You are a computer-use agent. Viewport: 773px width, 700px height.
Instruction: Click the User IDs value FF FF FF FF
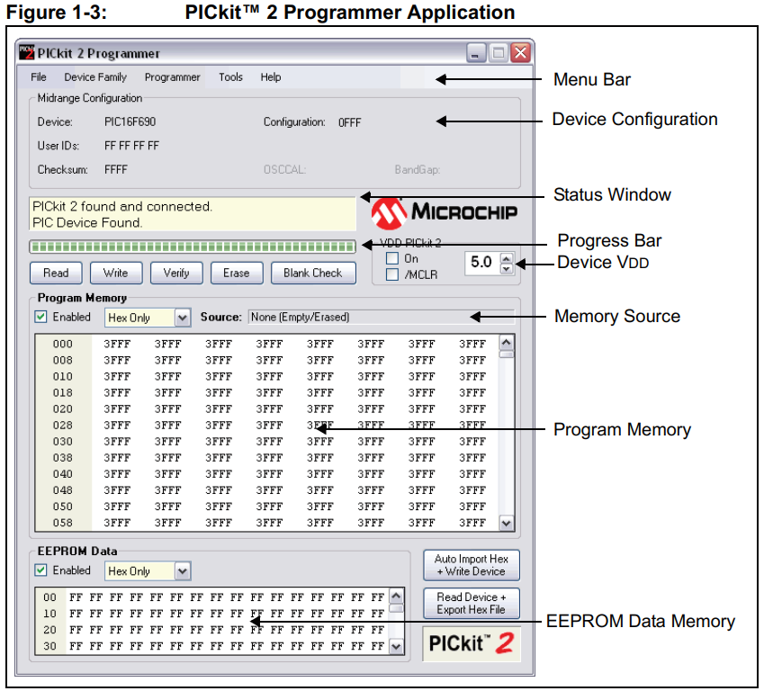coord(131,146)
